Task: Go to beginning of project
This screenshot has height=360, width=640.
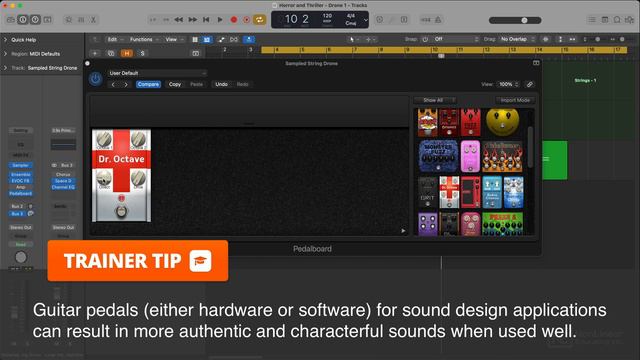Action: 206,20
